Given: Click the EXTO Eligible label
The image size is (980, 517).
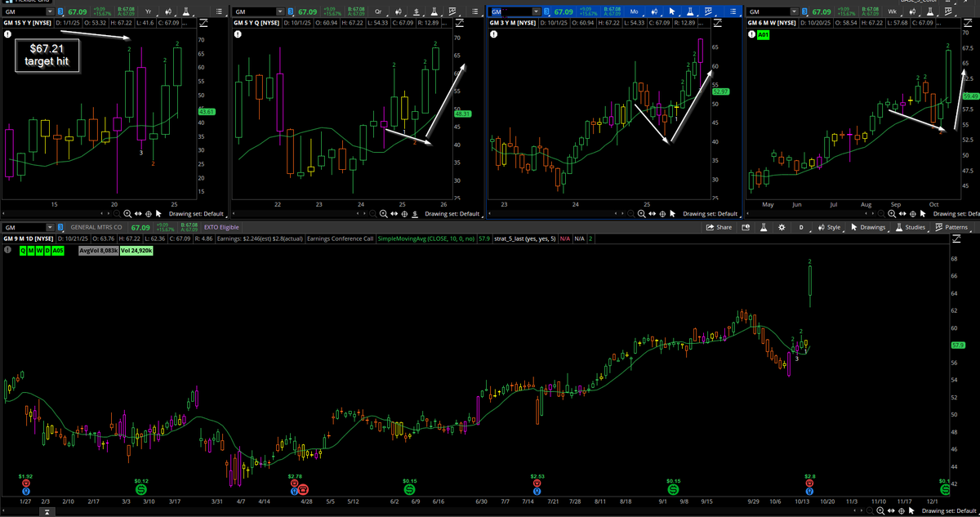Looking at the screenshot, I should (221, 227).
